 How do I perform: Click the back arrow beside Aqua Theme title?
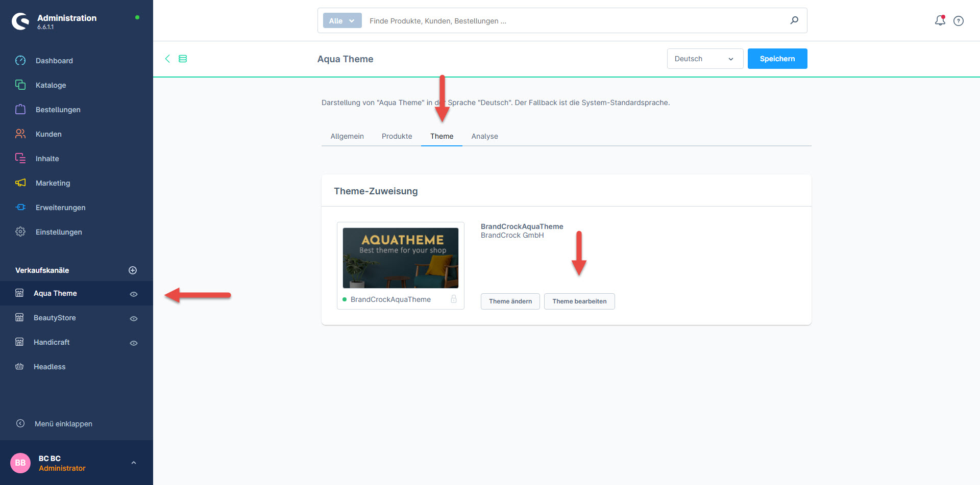(167, 59)
